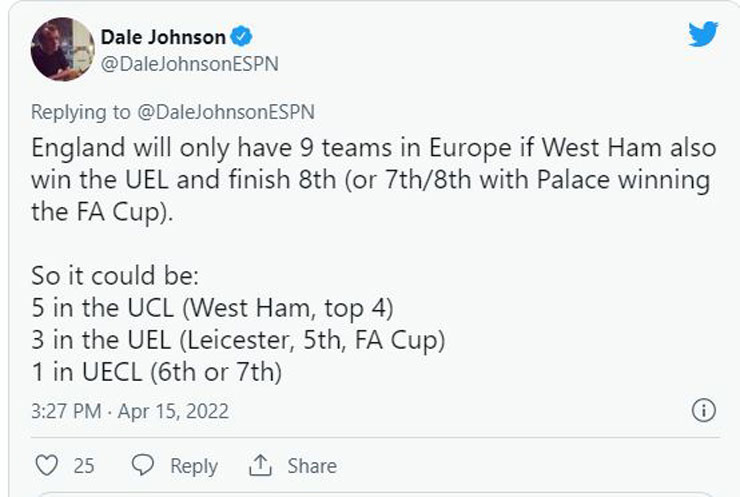Open Dale Johnson's profile picture

point(62,50)
